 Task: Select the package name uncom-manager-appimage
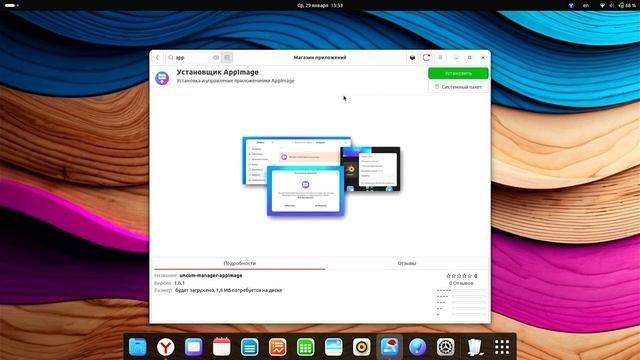(x=211, y=276)
